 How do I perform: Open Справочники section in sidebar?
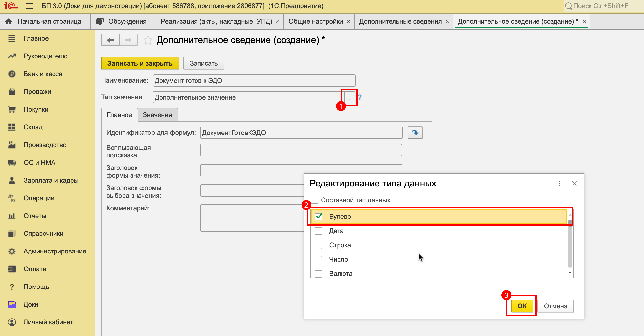coord(43,234)
